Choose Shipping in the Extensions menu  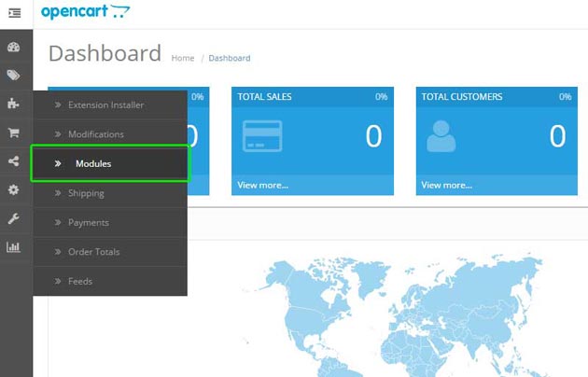86,193
